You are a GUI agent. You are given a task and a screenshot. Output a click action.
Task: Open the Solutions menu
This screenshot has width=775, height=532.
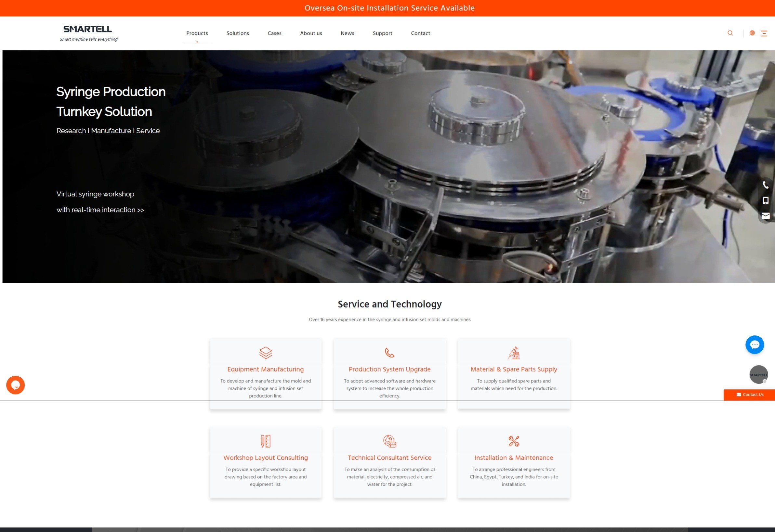[237, 33]
